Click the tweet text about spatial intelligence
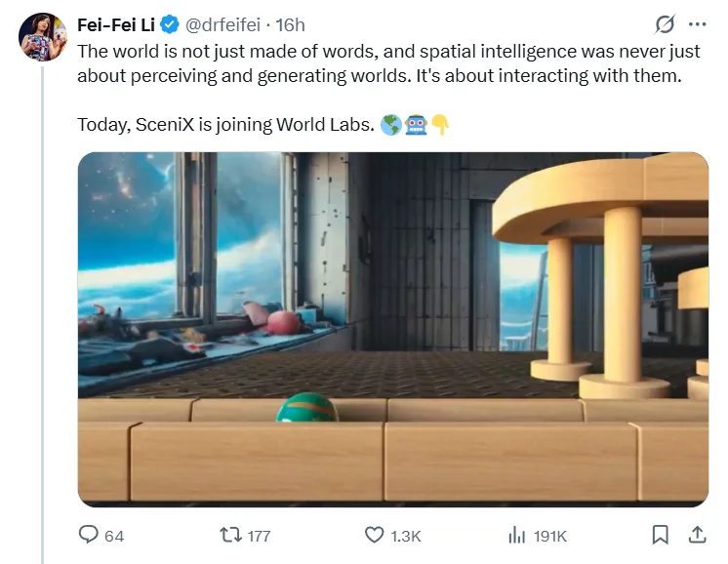 [388, 63]
